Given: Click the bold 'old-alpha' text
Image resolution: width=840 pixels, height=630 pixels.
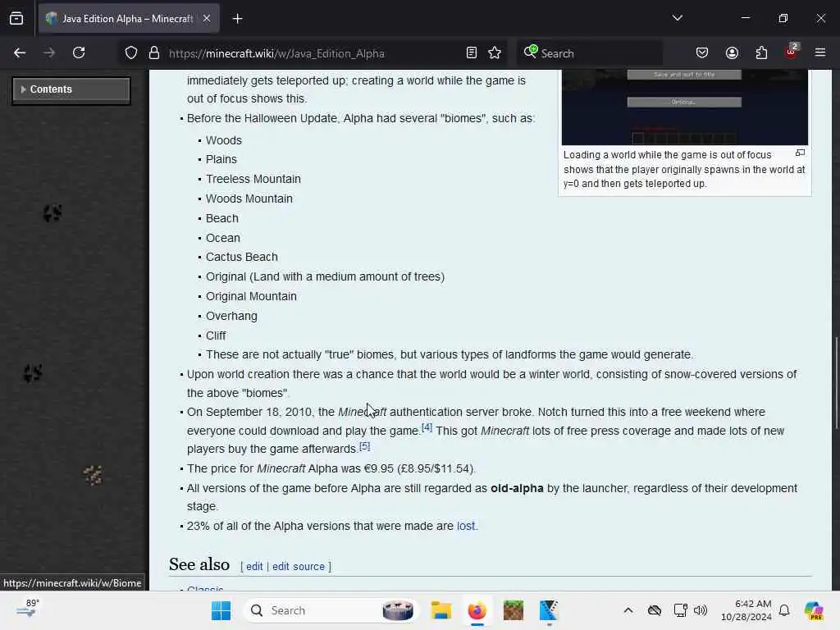Looking at the screenshot, I should coord(517,489).
